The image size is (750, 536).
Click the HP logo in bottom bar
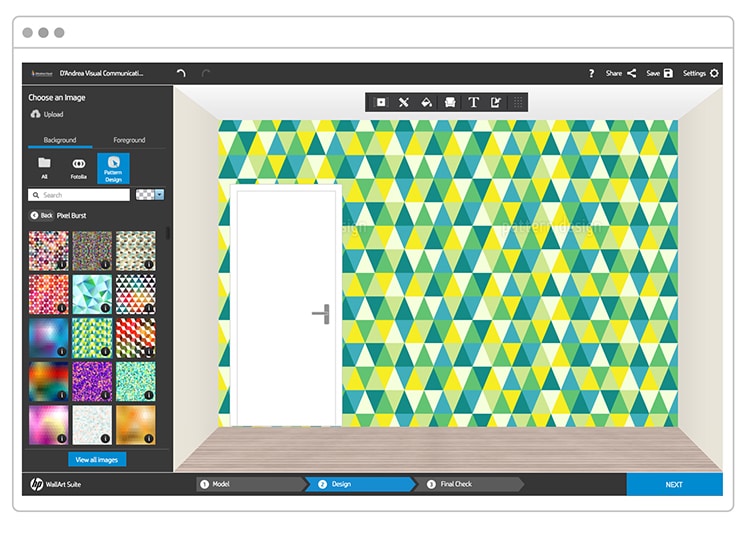[36, 484]
